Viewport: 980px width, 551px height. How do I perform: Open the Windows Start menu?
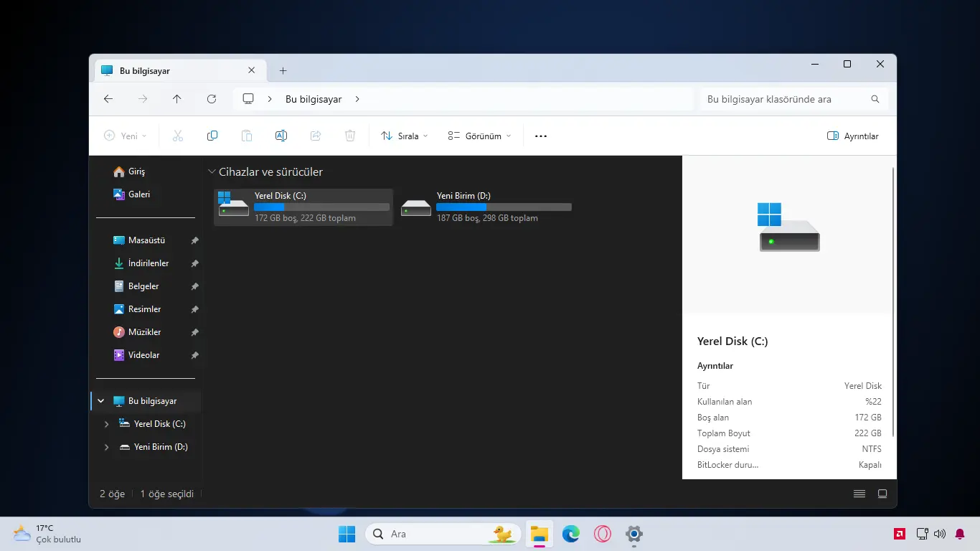click(x=347, y=534)
